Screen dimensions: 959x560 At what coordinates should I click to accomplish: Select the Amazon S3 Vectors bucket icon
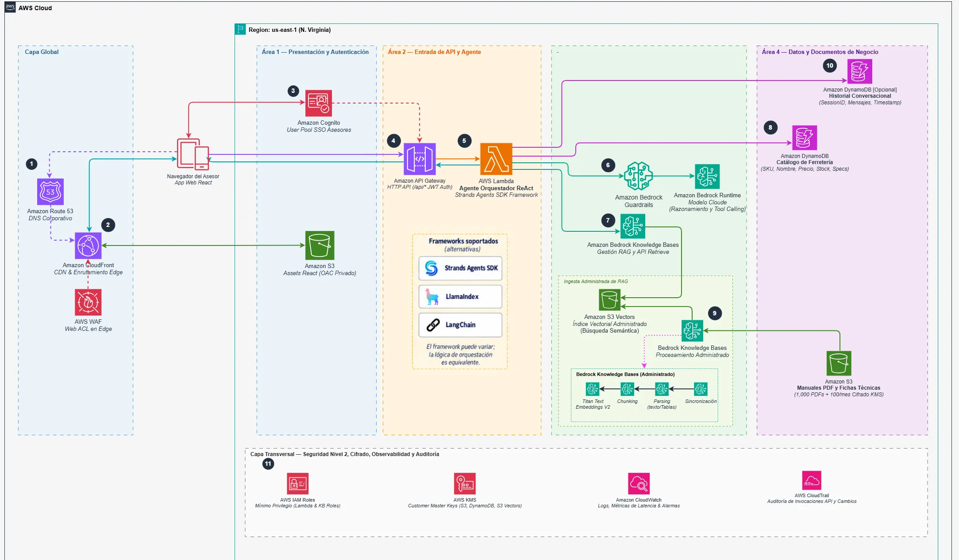(609, 300)
